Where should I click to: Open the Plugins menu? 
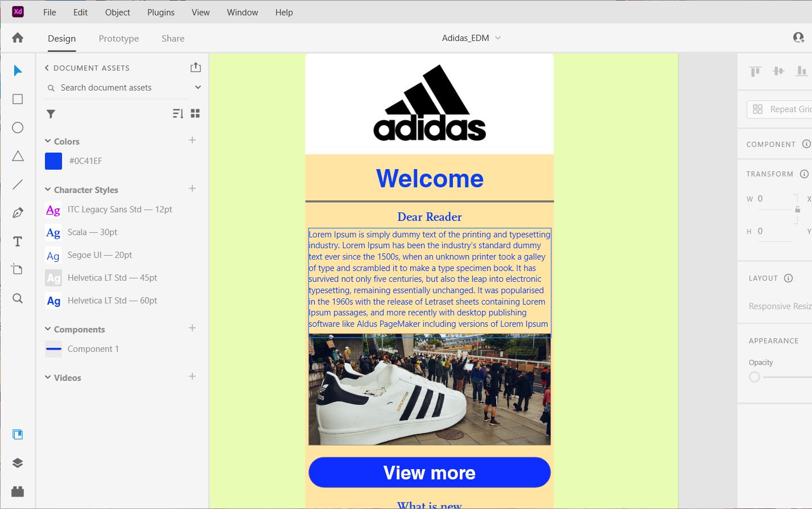(x=161, y=12)
